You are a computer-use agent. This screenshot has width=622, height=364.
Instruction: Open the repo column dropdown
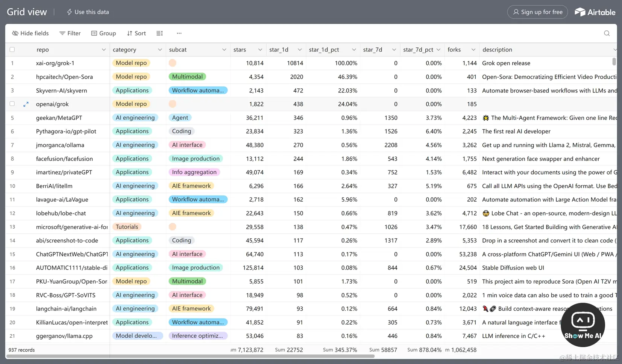pos(103,50)
